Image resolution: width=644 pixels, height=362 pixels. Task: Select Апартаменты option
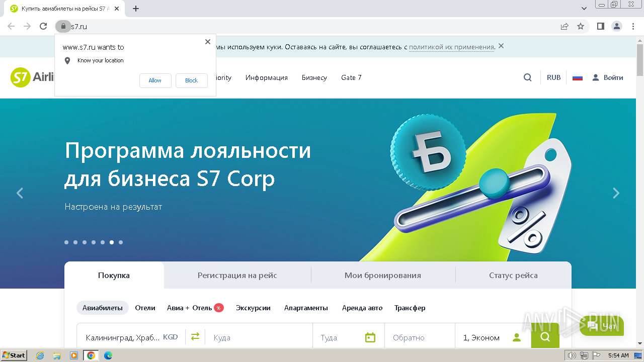(x=306, y=308)
